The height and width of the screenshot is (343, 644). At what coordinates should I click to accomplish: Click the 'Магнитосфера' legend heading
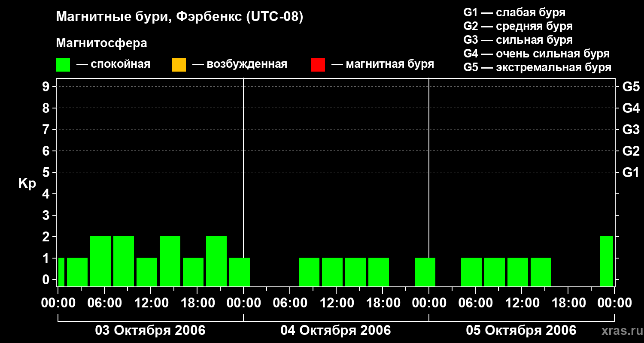click(x=101, y=43)
